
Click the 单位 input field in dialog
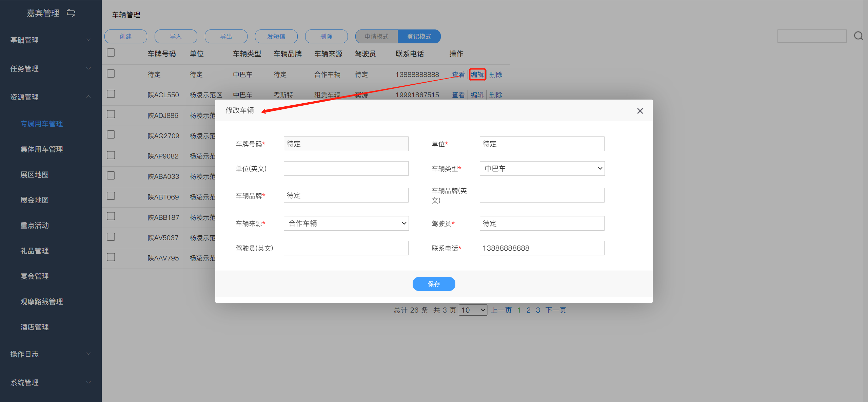pos(542,144)
